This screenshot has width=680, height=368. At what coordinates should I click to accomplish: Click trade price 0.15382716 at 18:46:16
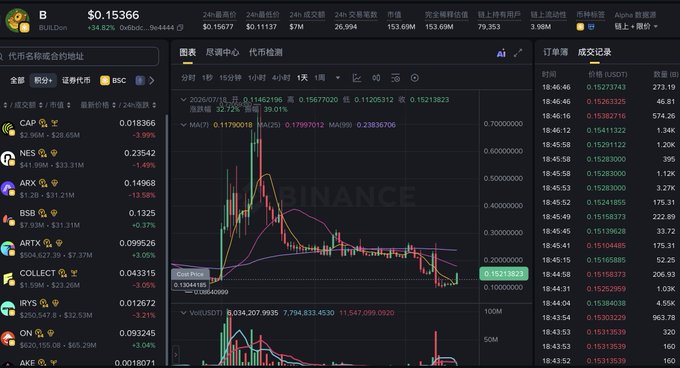point(606,116)
